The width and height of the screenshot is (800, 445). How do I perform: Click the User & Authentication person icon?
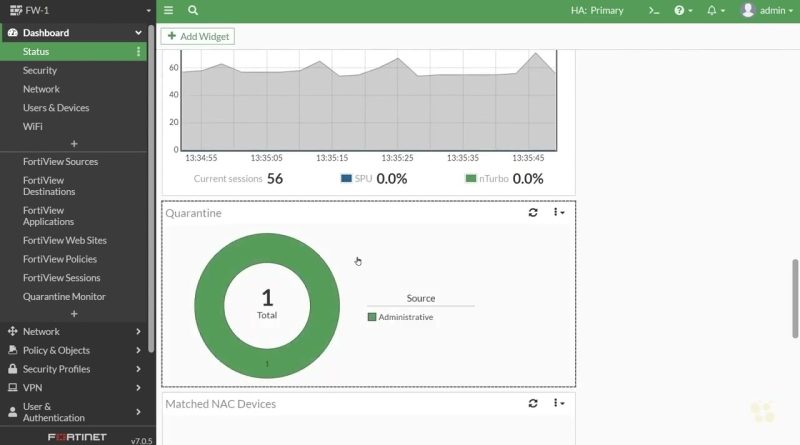click(x=13, y=412)
